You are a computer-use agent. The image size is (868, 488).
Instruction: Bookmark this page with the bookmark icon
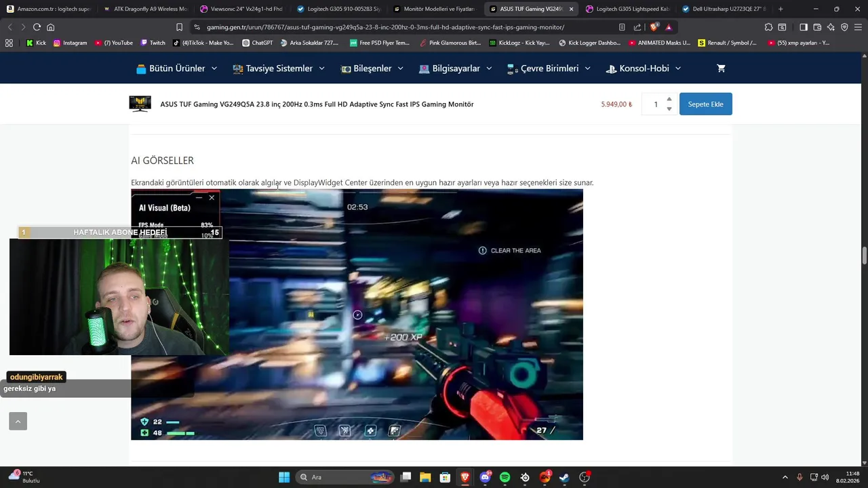tap(179, 27)
